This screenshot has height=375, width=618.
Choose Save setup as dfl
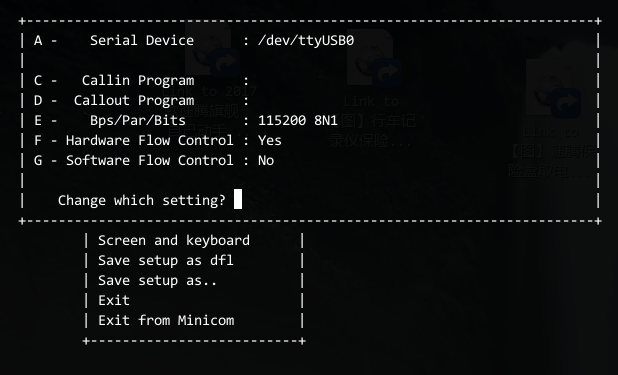pyautogui.click(x=166, y=261)
